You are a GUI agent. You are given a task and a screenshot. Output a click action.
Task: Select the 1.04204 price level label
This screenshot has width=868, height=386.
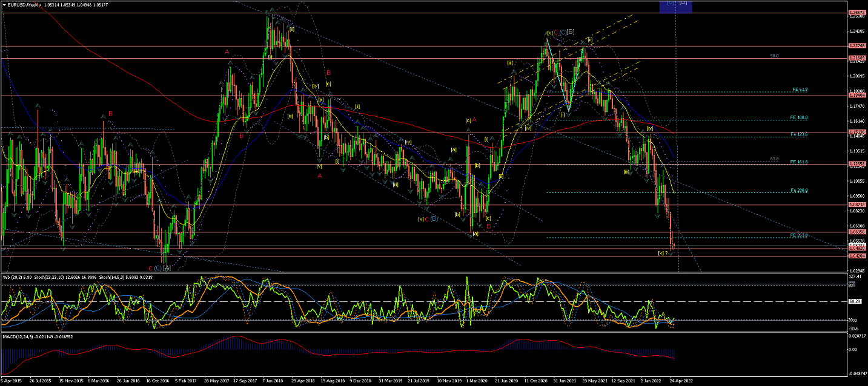[857, 256]
